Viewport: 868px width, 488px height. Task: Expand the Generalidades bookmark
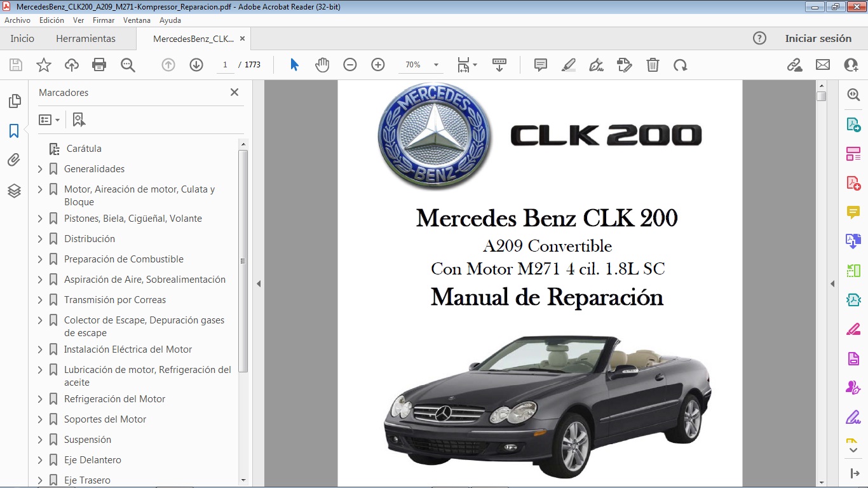[x=40, y=169]
